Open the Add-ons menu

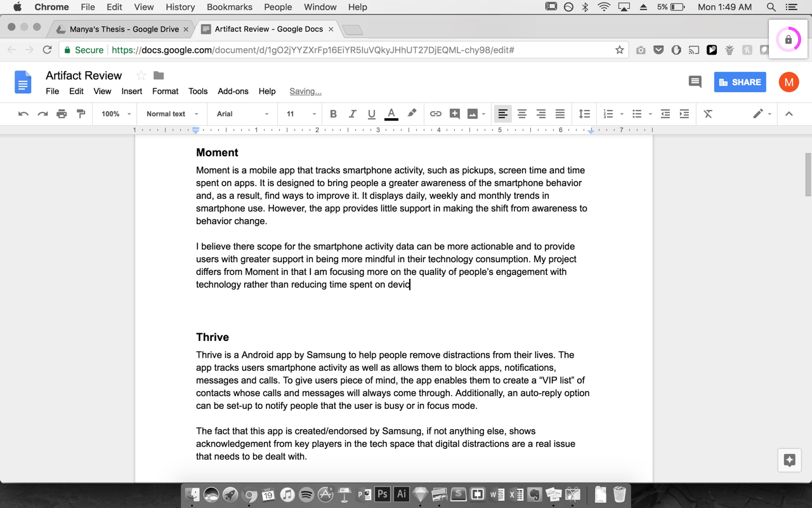point(233,91)
